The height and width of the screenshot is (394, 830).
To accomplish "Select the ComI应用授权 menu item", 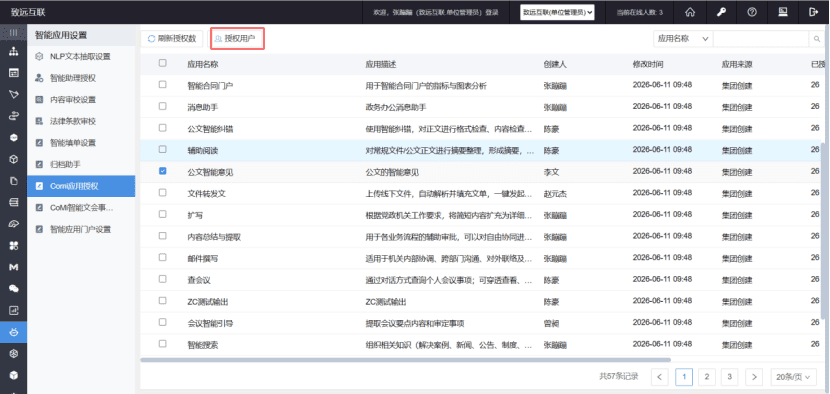I will (x=81, y=186).
